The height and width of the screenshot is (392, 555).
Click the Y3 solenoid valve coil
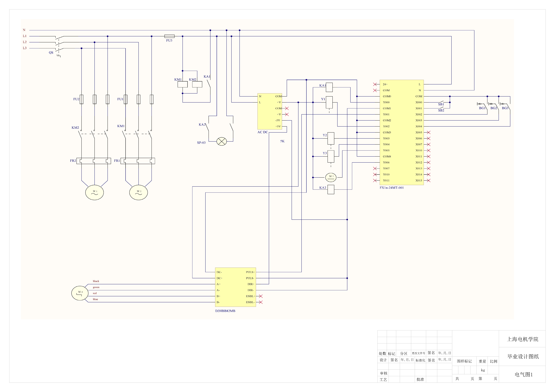point(331,156)
